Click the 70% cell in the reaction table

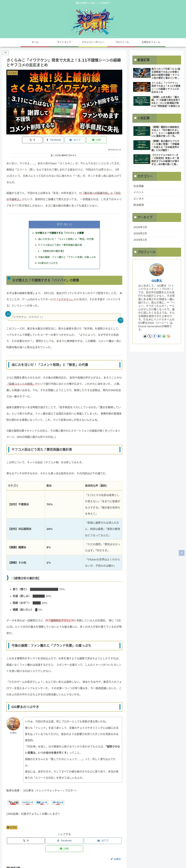[x=64, y=504]
